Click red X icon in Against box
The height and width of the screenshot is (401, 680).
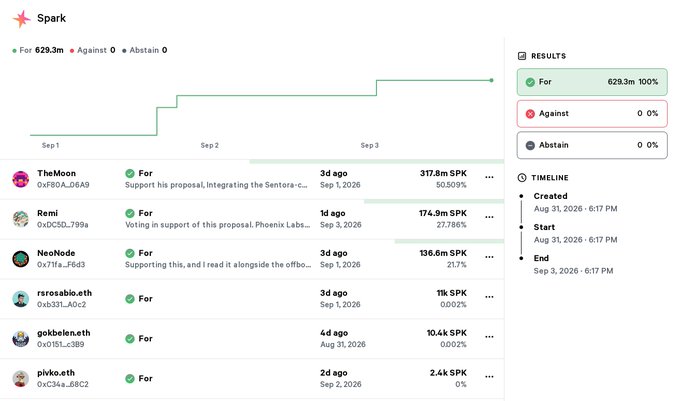(x=530, y=114)
